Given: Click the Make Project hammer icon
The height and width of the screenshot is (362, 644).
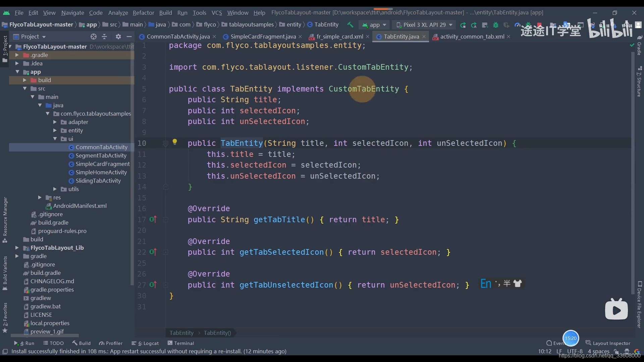Looking at the screenshot, I should [x=350, y=25].
